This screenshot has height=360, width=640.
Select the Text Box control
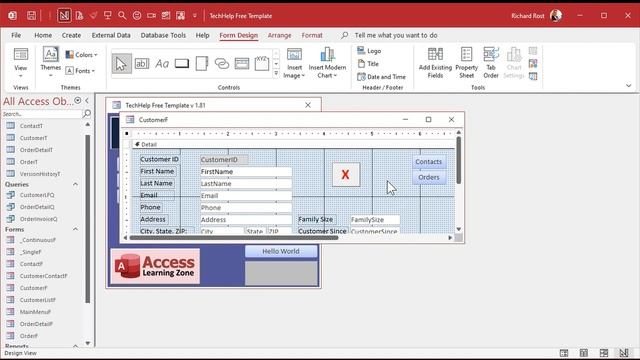(x=142, y=64)
